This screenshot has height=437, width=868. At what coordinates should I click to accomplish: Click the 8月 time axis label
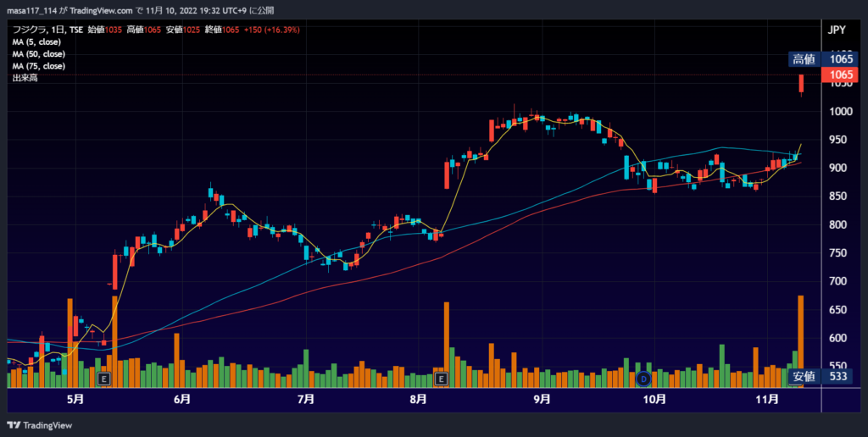419,400
